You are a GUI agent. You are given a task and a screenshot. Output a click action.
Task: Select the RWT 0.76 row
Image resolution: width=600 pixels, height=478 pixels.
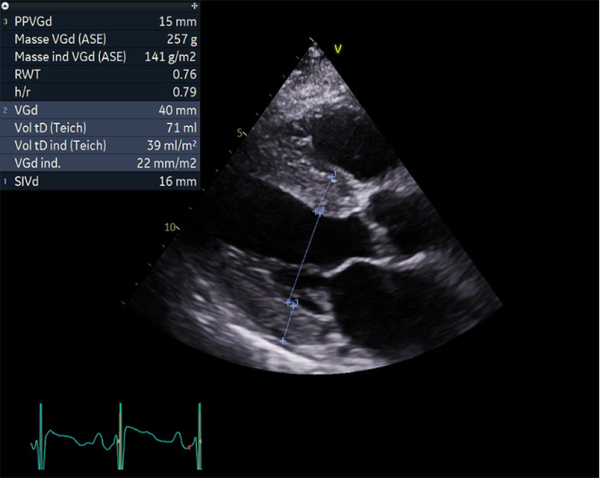(x=100, y=74)
